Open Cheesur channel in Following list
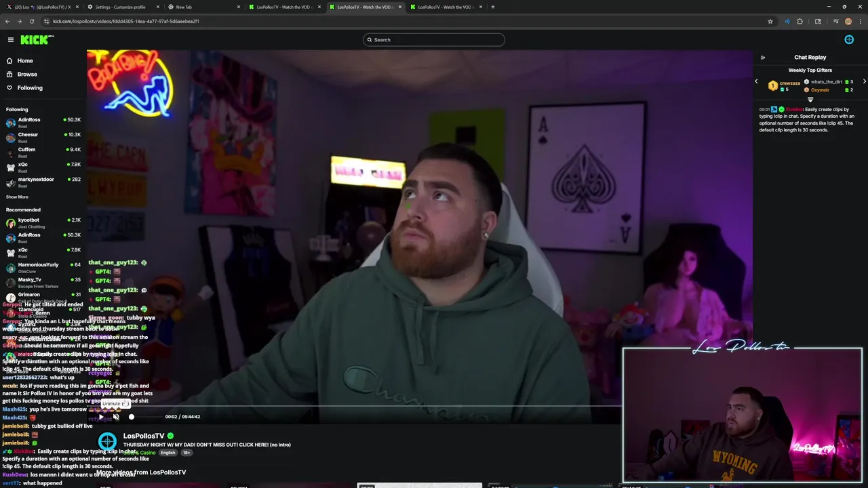The height and width of the screenshot is (488, 868). click(x=43, y=138)
